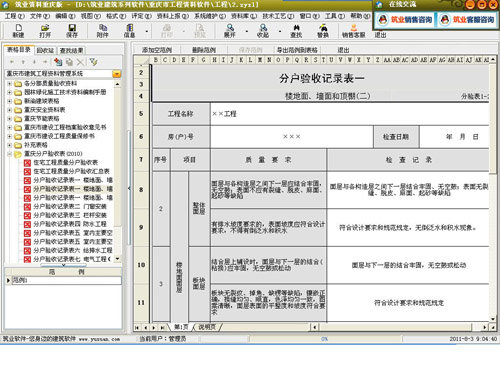Click the delete X icon in the tree toolbar

80,62
